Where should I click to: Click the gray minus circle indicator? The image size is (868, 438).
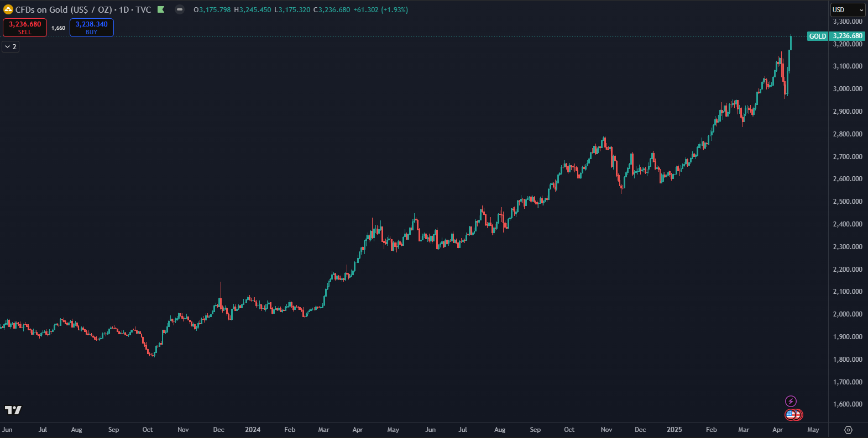coord(179,9)
